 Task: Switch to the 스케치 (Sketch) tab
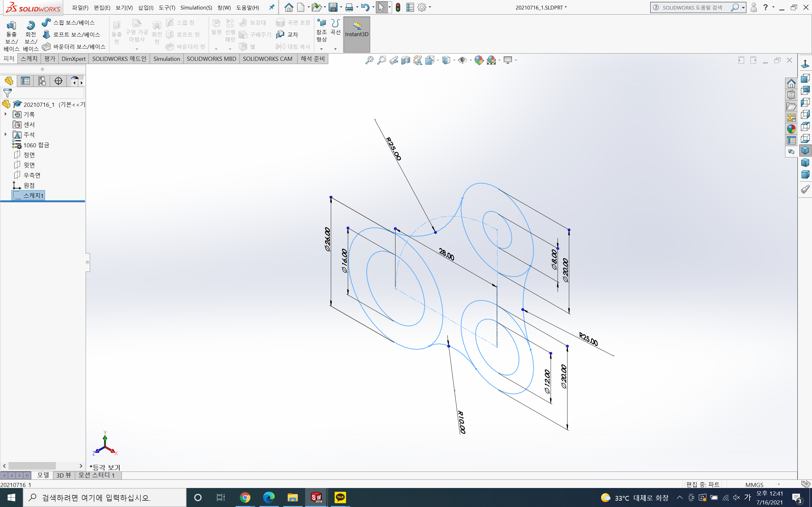29,59
